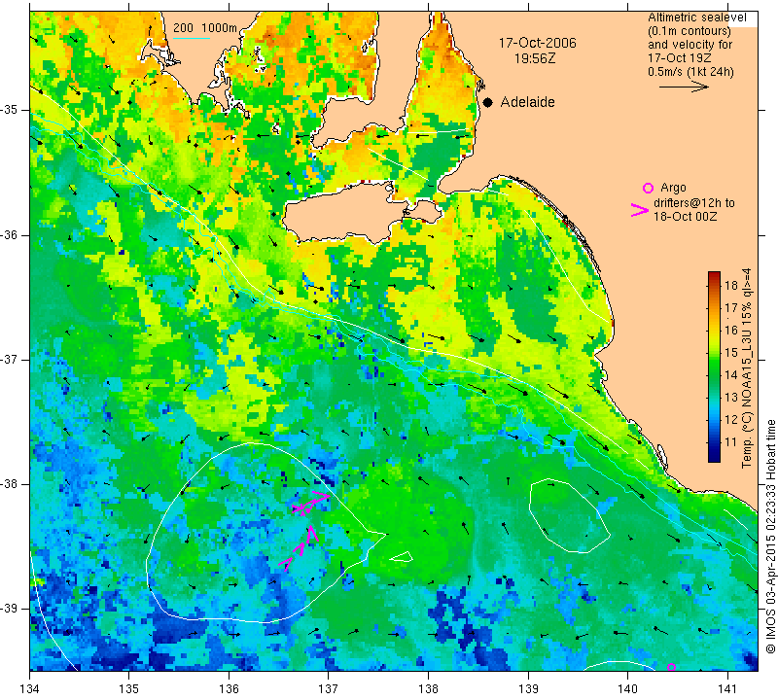Click the longitude label 140
This screenshot has width=778, height=700.
tap(627, 688)
